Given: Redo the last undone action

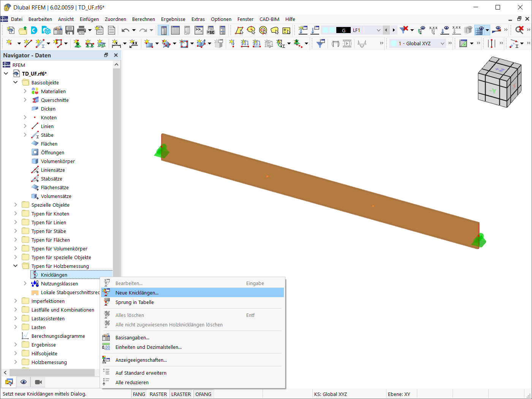Looking at the screenshot, I should coord(143,30).
